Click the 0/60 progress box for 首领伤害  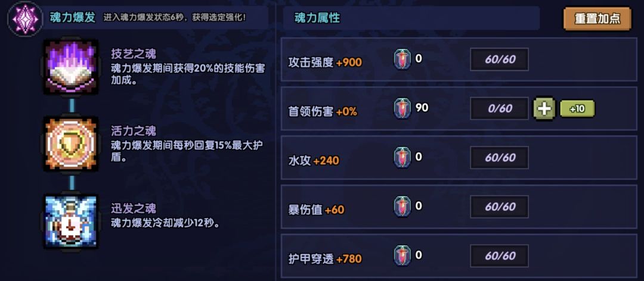[x=500, y=109]
